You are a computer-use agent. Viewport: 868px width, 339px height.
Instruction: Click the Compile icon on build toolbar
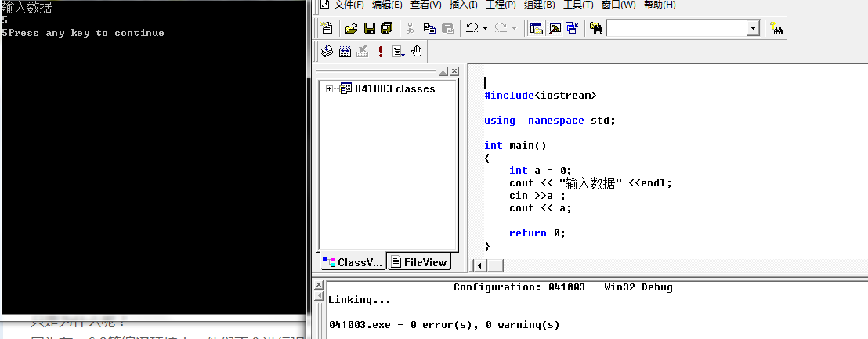pos(327,52)
